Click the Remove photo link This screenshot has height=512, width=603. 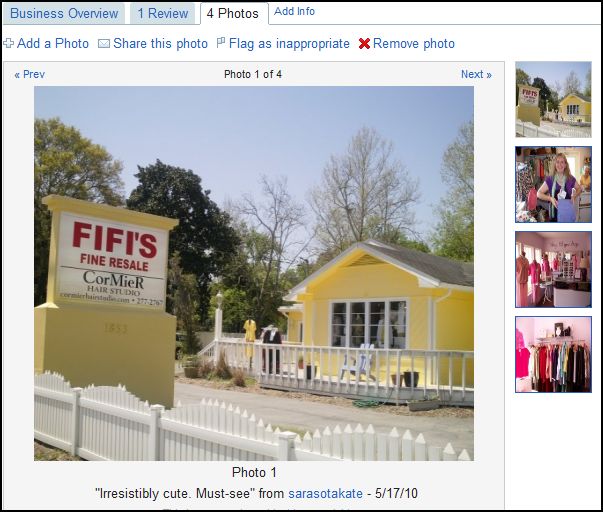tap(414, 43)
